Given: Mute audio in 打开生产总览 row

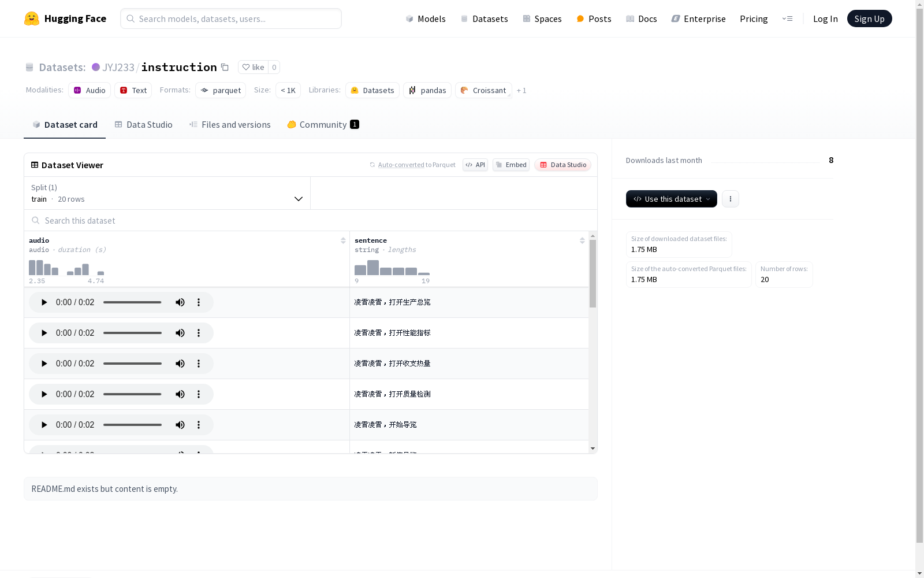Looking at the screenshot, I should [180, 302].
